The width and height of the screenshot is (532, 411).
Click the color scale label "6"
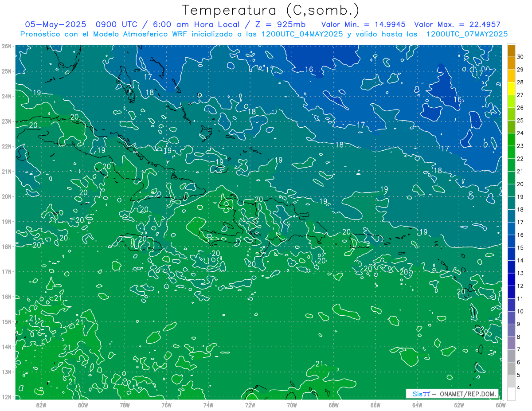(x=519, y=362)
